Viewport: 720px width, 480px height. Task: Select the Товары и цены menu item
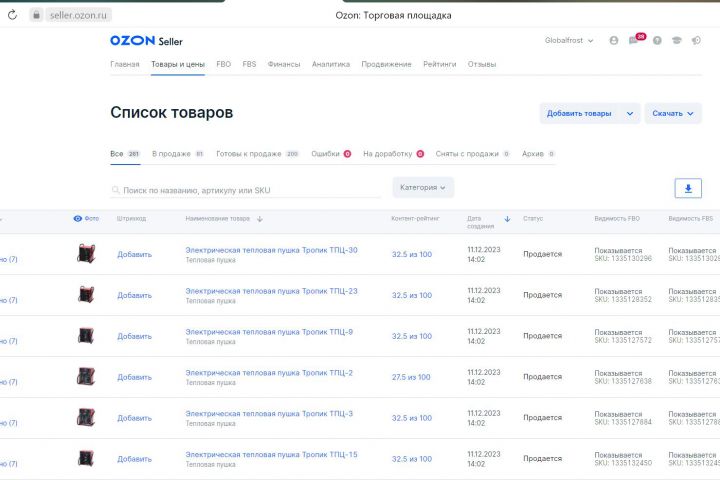[x=178, y=64]
